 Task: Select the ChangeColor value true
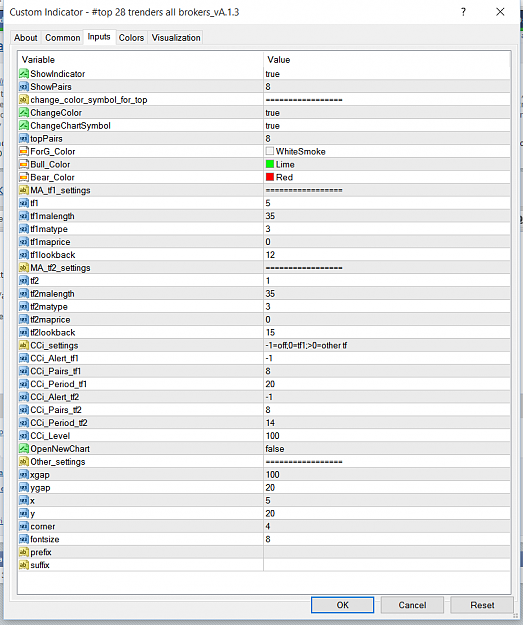click(x=273, y=113)
